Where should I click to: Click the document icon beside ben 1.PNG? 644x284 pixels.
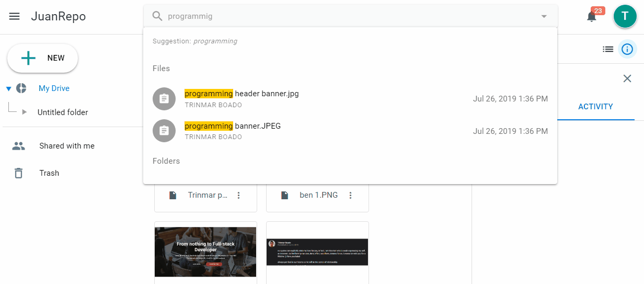(x=284, y=195)
